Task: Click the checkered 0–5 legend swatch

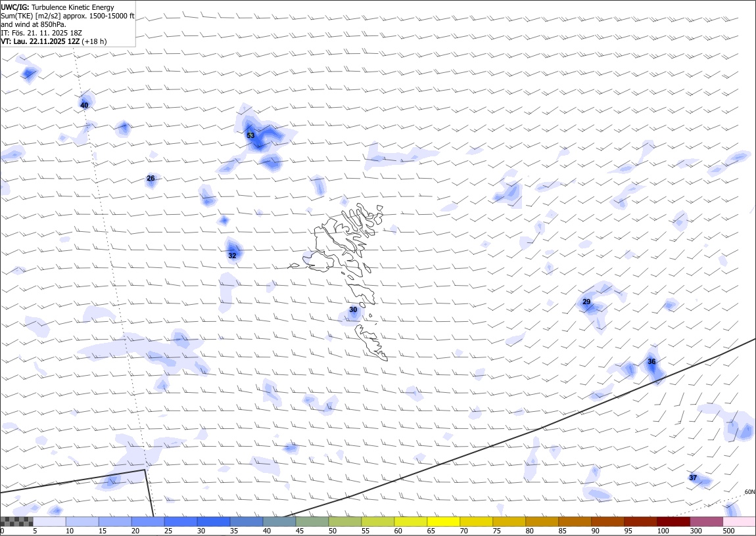Action: coord(17,522)
